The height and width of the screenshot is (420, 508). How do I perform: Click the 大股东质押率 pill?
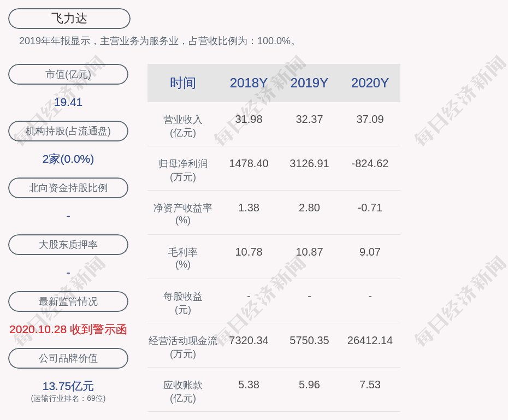coord(68,245)
